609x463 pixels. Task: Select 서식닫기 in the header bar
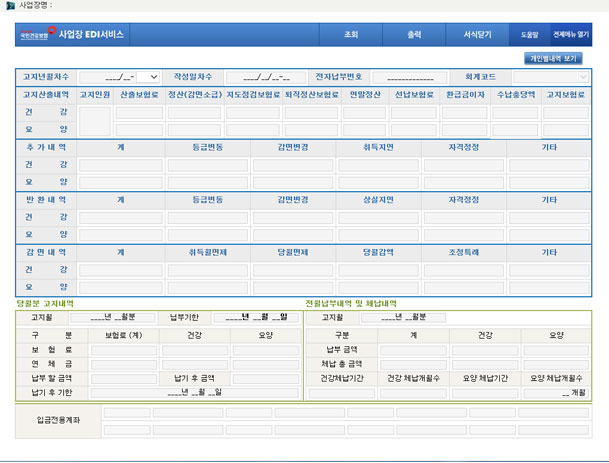(477, 35)
